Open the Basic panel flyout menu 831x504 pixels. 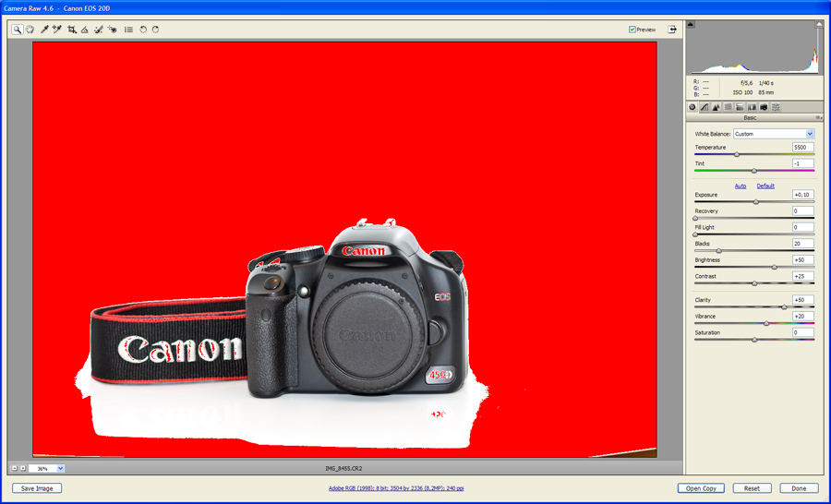click(x=818, y=117)
